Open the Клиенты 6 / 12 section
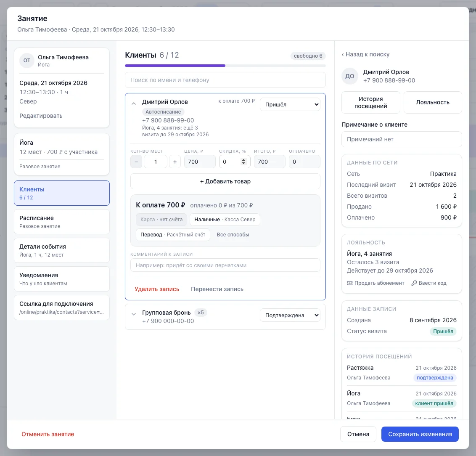The width and height of the screenshot is (476, 456). tap(62, 193)
